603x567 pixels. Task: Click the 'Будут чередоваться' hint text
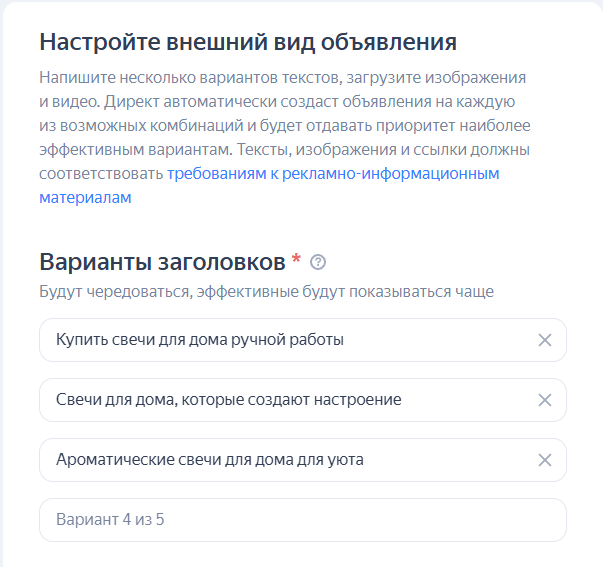(x=266, y=292)
